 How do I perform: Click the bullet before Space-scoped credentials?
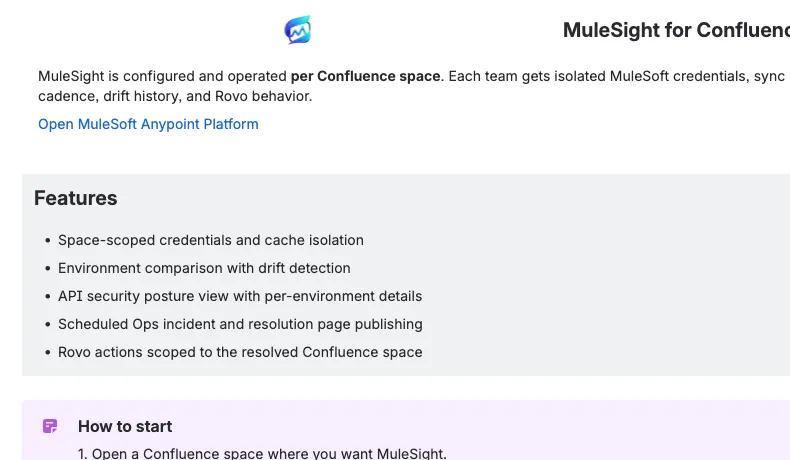coord(47,241)
